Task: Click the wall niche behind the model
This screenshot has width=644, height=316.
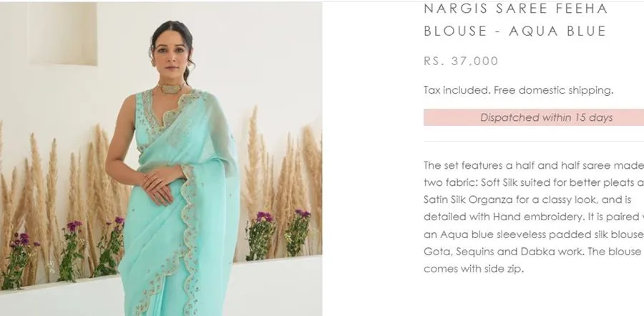Action: click(62, 34)
